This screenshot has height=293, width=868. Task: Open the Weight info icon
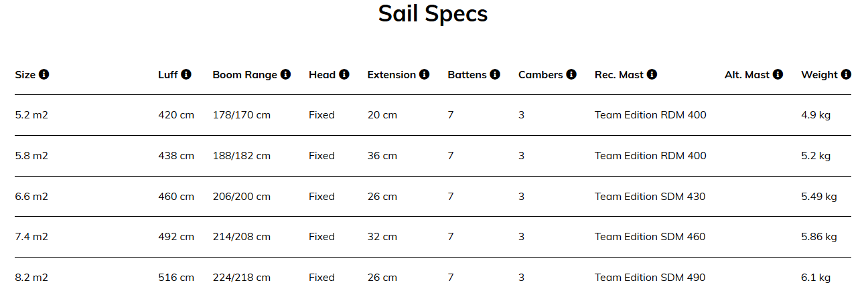847,74
